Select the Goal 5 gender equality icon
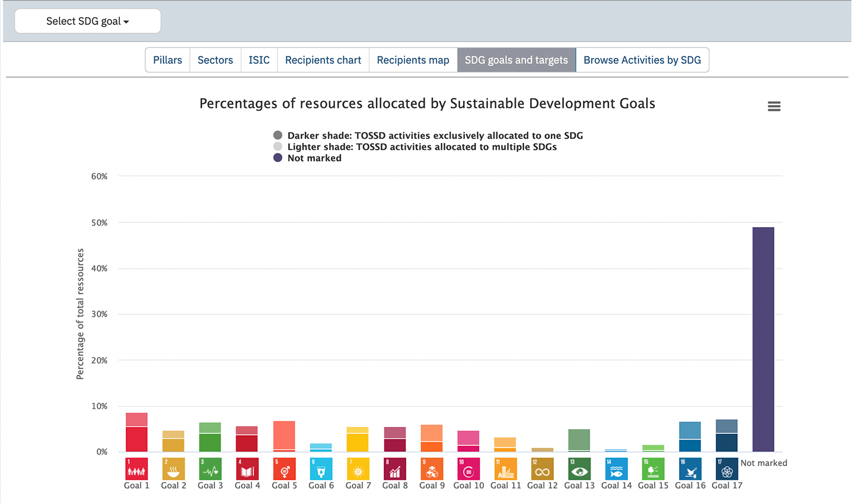This screenshot has height=504, width=854. pos(284,468)
